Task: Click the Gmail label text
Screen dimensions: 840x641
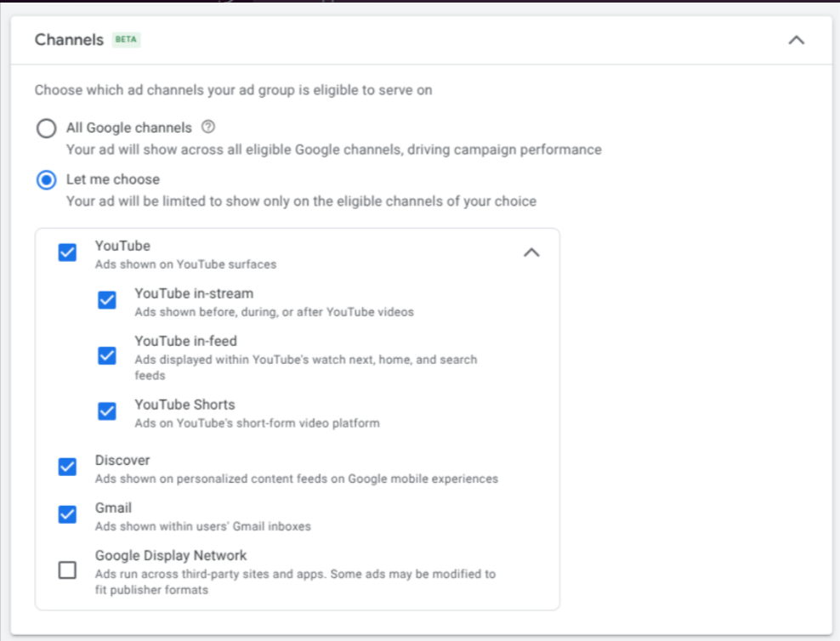Action: click(113, 508)
